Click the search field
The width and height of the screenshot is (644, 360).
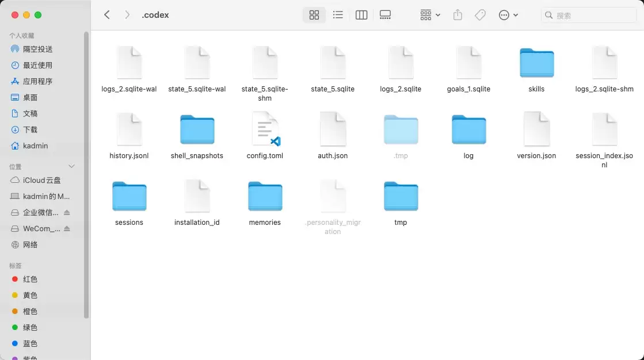pos(589,15)
